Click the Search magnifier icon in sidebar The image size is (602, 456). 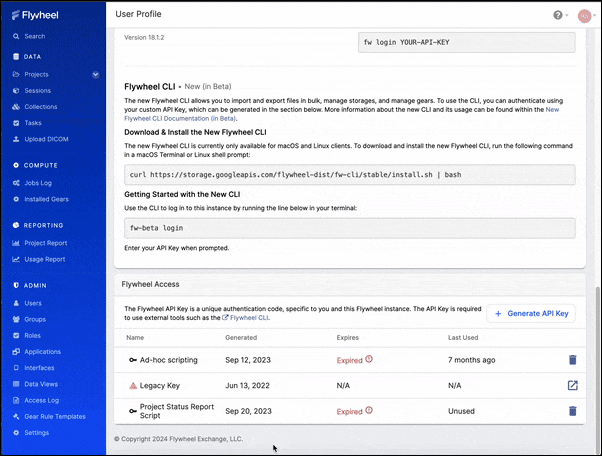pyautogui.click(x=16, y=36)
